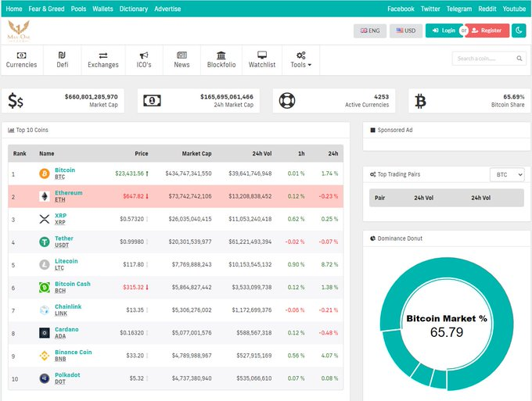Click the Polkadot coin logo
532x401 pixels.
click(45, 378)
